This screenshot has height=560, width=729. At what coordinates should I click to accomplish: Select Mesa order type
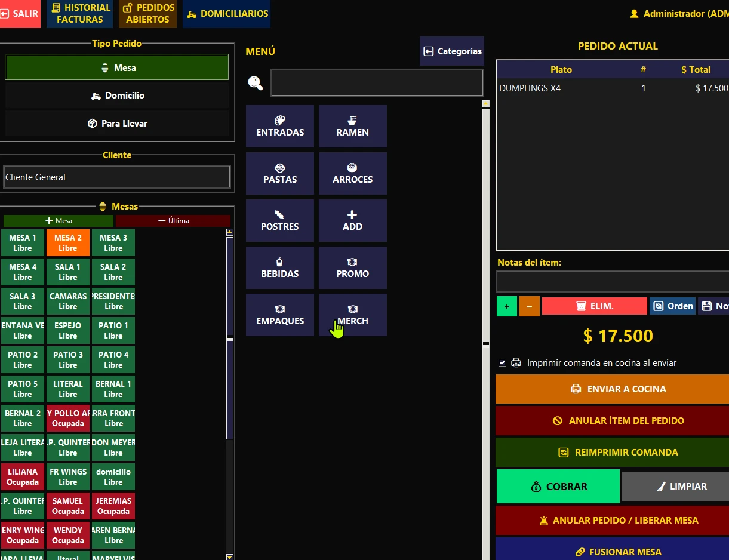pos(117,67)
